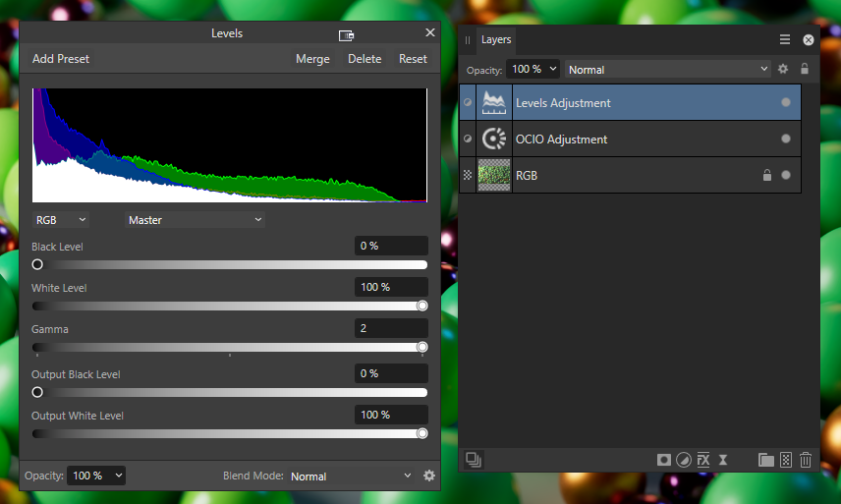Toggle RGB layer visibility dot
Screen dimensions: 841x504
tap(786, 175)
